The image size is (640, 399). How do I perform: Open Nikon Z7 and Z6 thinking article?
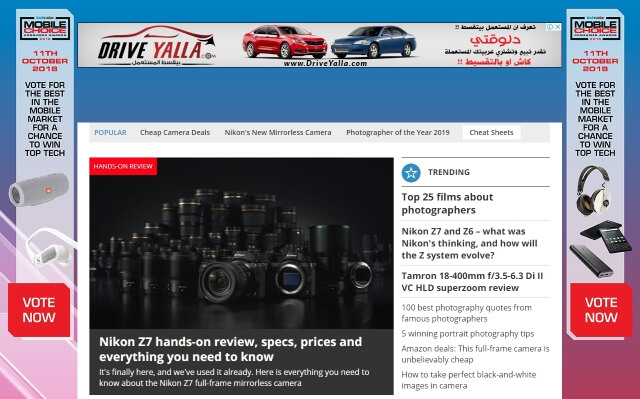click(469, 243)
